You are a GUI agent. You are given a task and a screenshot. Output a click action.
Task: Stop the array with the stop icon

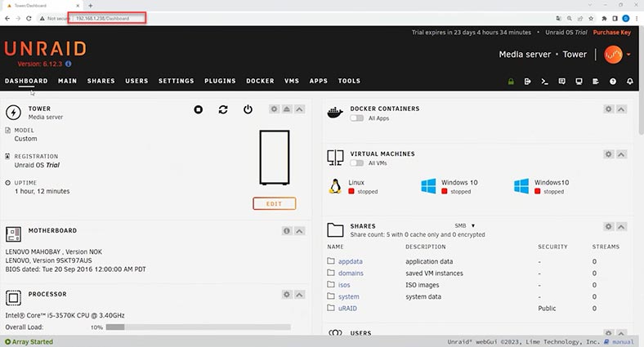click(x=199, y=109)
